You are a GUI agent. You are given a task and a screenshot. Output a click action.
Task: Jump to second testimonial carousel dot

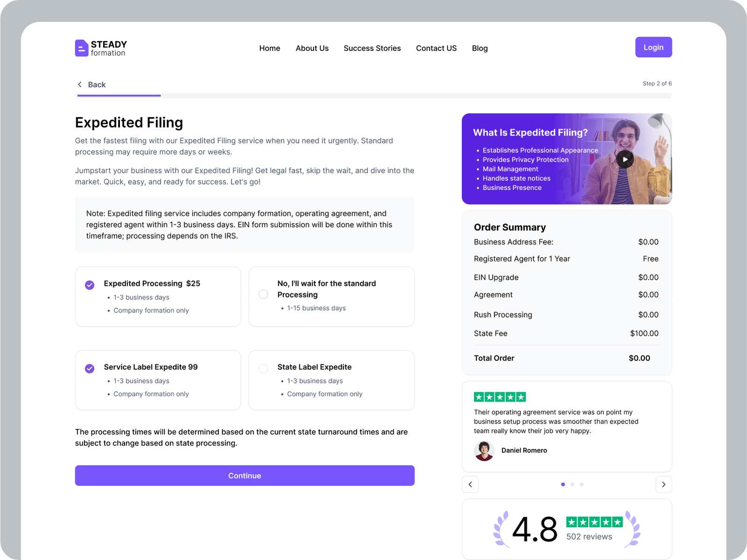572,484
